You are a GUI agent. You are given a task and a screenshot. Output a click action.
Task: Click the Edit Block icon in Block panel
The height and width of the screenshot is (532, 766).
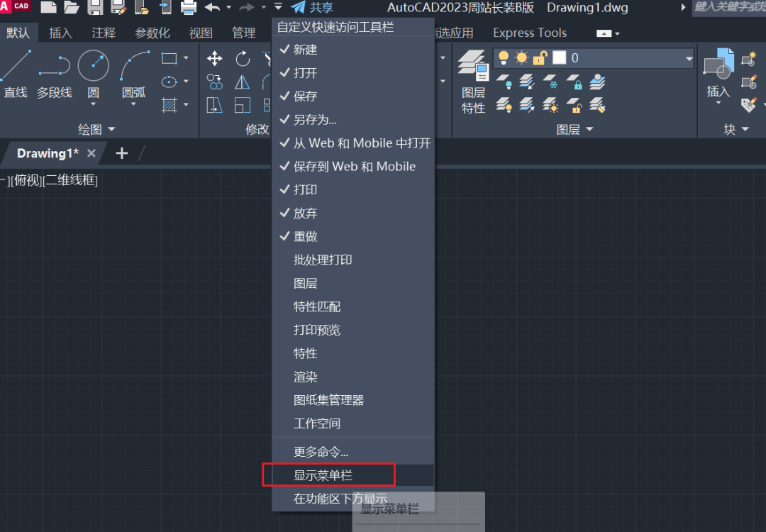[748, 82]
